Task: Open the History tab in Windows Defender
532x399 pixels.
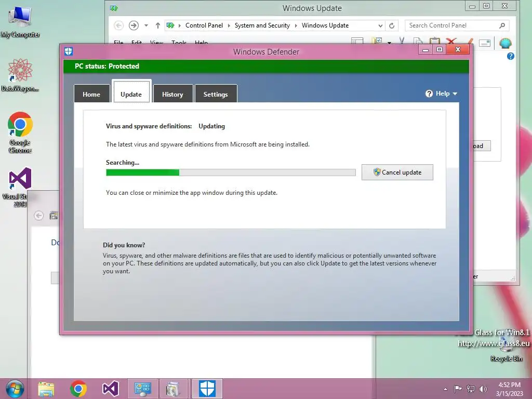Action: point(172,94)
